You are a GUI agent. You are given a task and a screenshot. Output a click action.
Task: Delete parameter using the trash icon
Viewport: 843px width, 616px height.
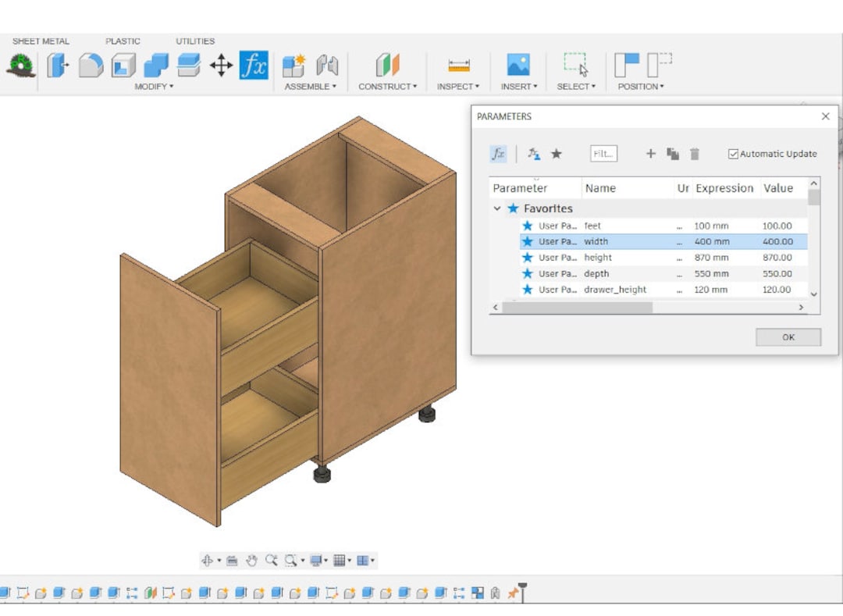[695, 154]
